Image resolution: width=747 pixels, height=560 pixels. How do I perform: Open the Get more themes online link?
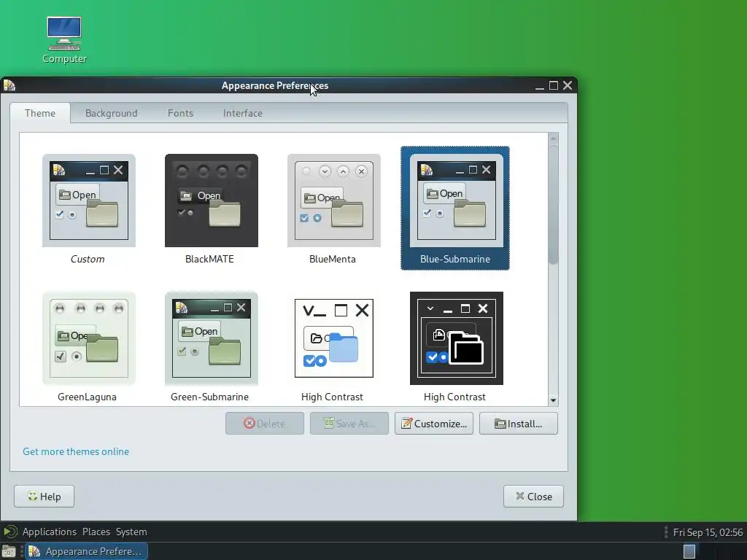(76, 451)
